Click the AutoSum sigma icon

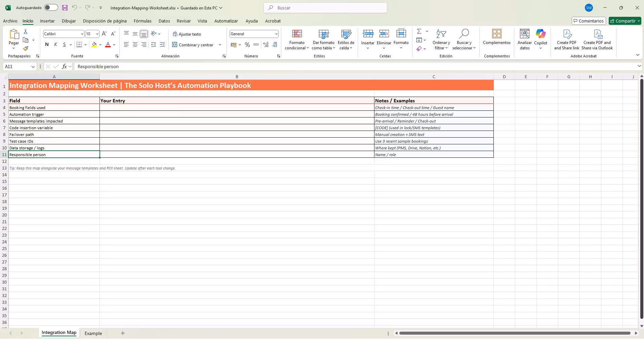[419, 31]
